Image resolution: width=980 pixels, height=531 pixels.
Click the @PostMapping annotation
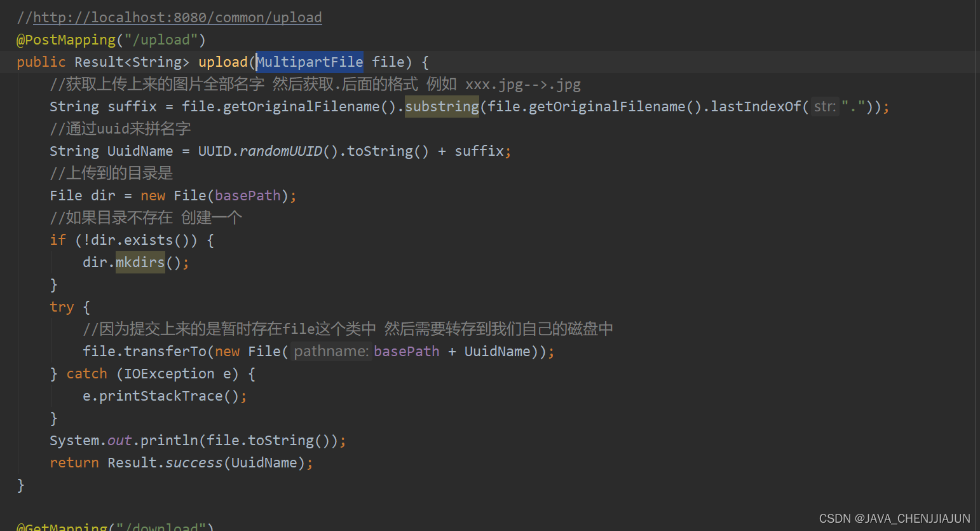click(66, 39)
